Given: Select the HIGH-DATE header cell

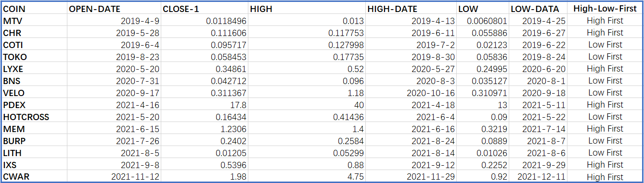Looking at the screenshot, I should click(x=411, y=9).
